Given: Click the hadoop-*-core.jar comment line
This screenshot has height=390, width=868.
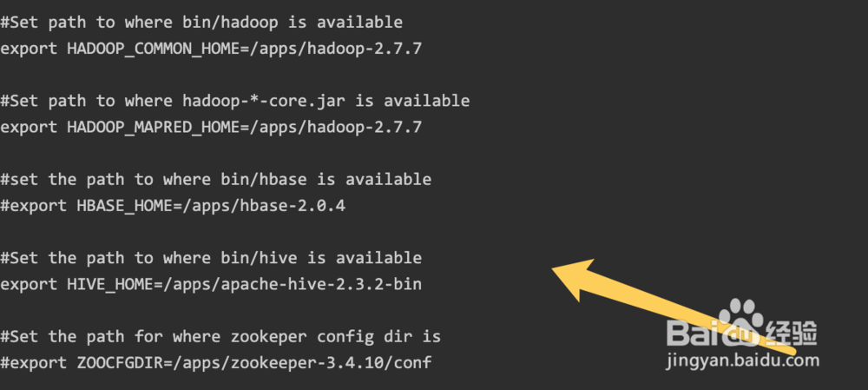Looking at the screenshot, I should (x=234, y=101).
